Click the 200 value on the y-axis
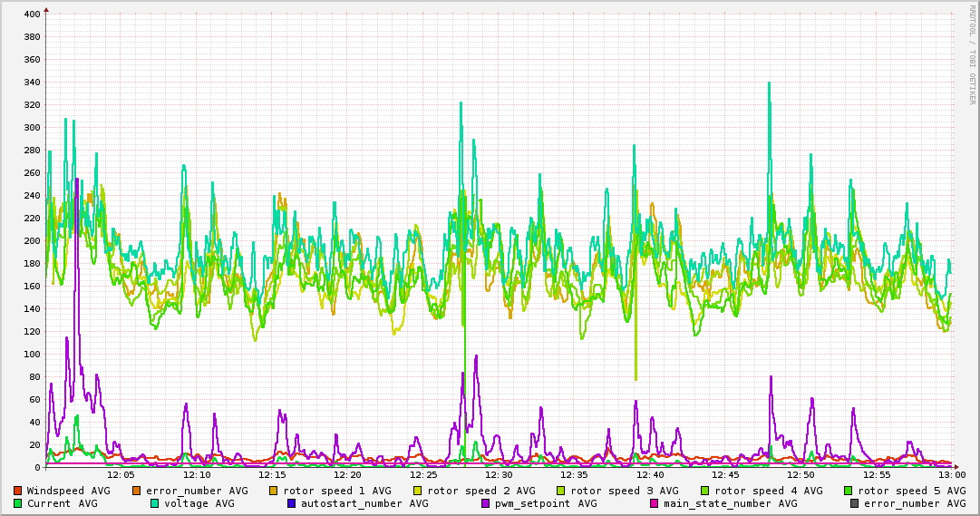Screen dimensions: 980x516 click(32, 241)
